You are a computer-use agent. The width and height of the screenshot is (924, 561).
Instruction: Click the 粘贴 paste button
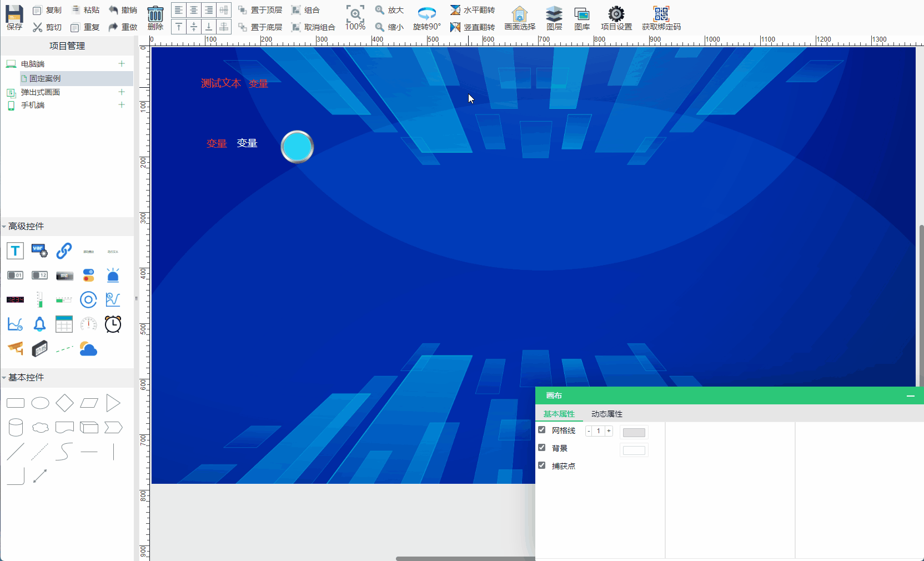86,10
